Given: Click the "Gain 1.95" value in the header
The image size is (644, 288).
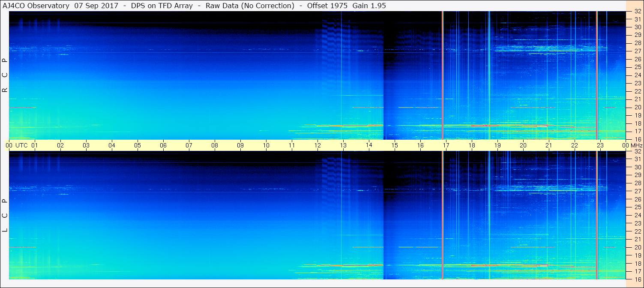Looking at the screenshot, I should coord(369,6).
